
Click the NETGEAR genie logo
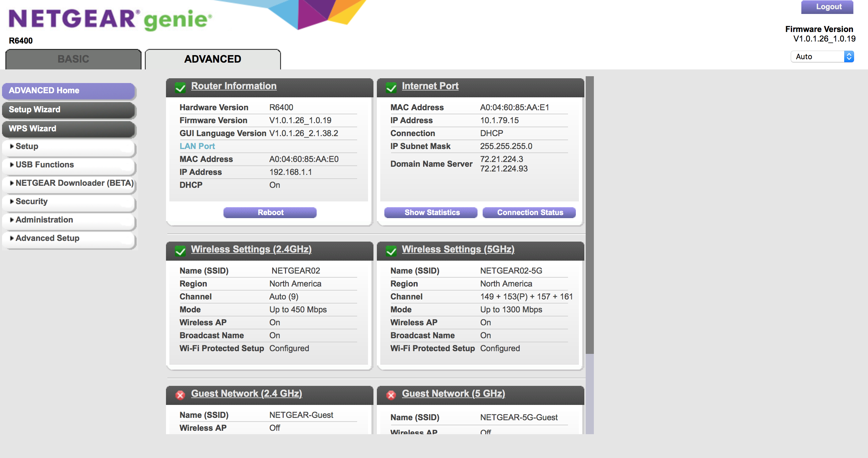(x=110, y=19)
